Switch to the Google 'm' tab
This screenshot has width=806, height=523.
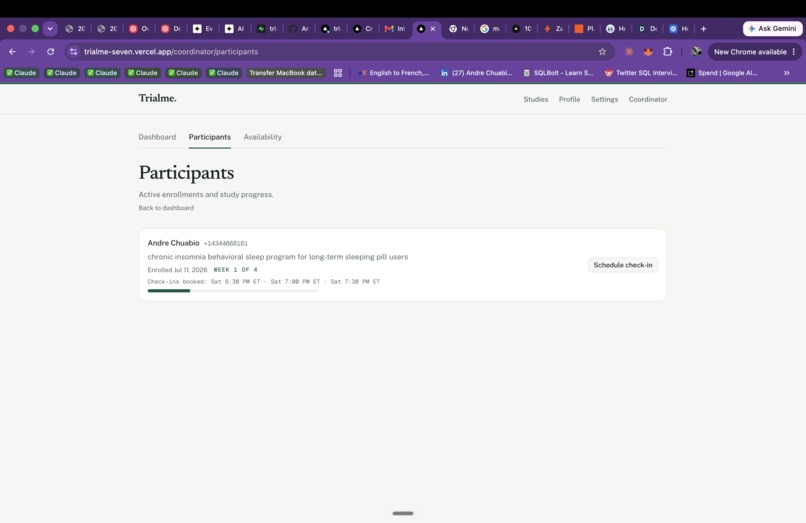click(490, 29)
